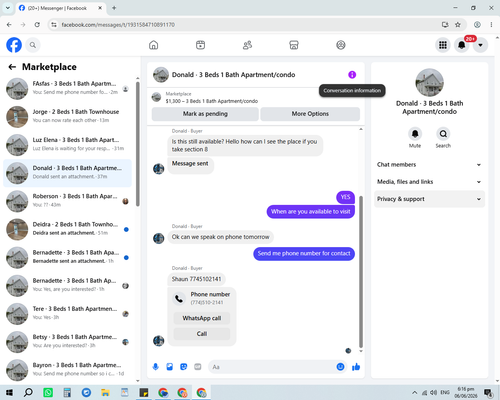Click the phone handset icon in attachment

(179, 298)
